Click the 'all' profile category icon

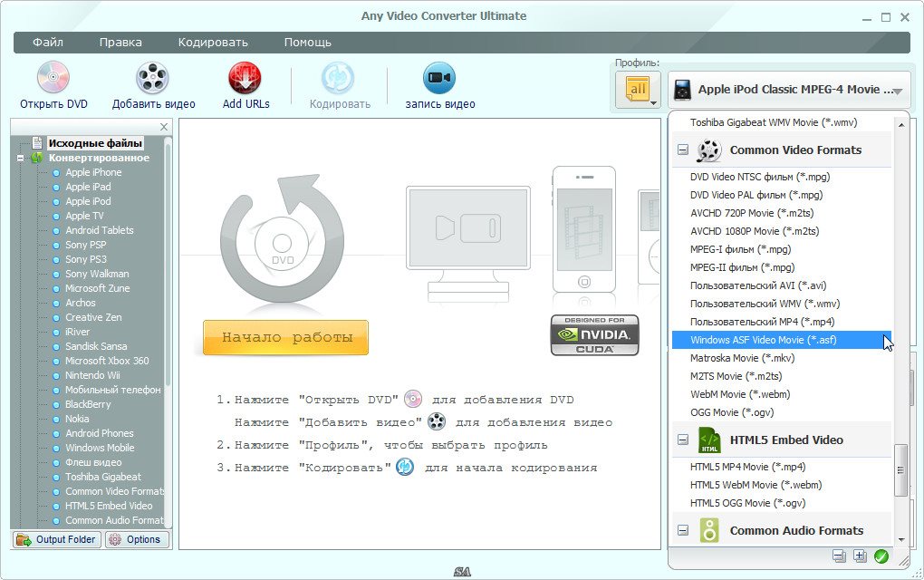[637, 91]
